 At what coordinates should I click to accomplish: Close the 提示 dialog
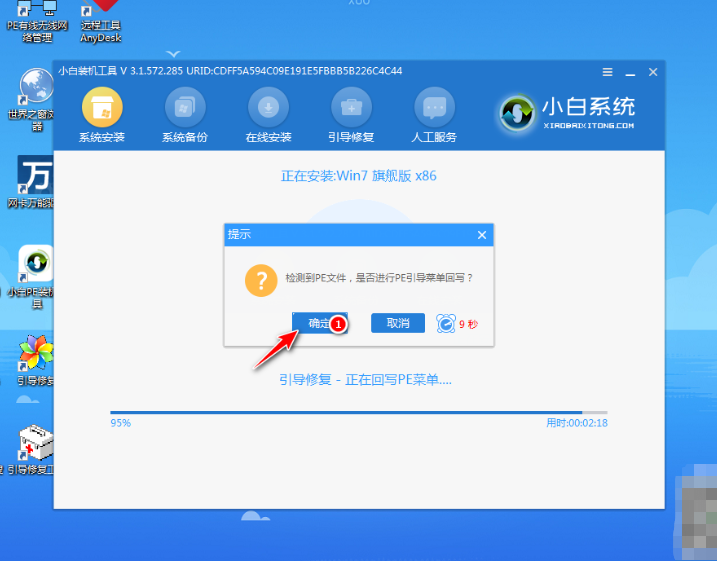482,235
